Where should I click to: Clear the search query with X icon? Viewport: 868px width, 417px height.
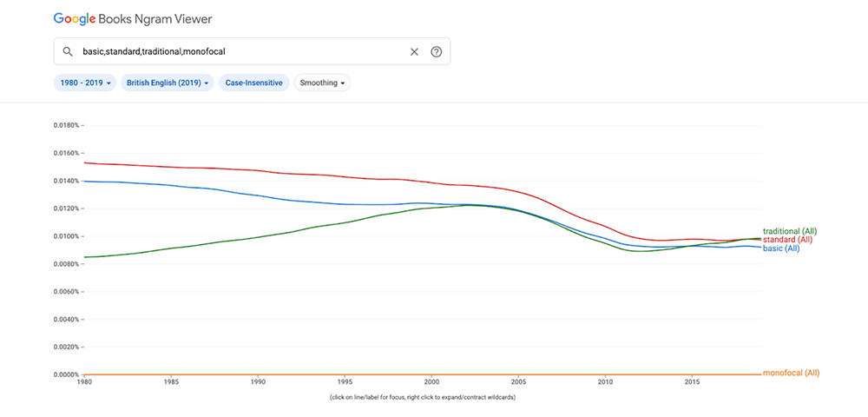point(414,51)
